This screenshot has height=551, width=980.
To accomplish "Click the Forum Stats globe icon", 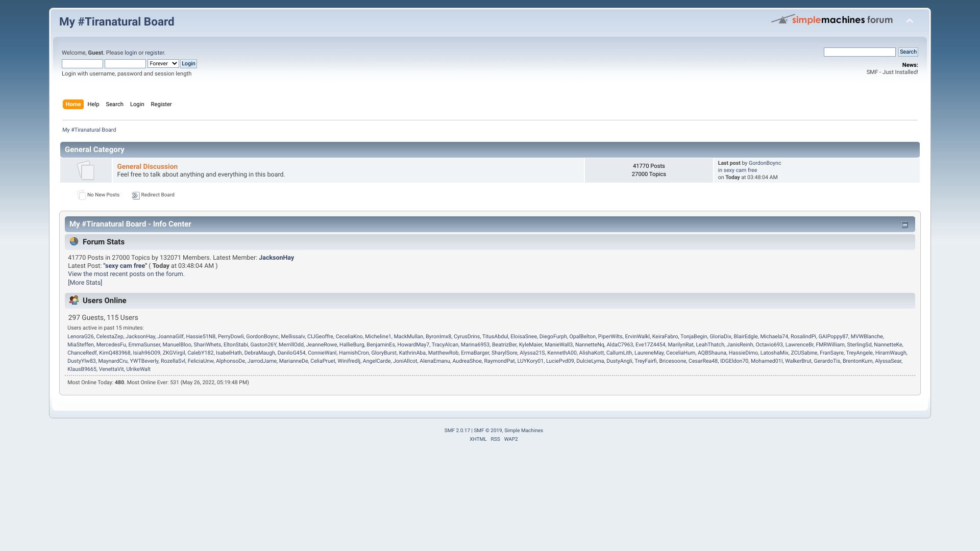I will (73, 241).
